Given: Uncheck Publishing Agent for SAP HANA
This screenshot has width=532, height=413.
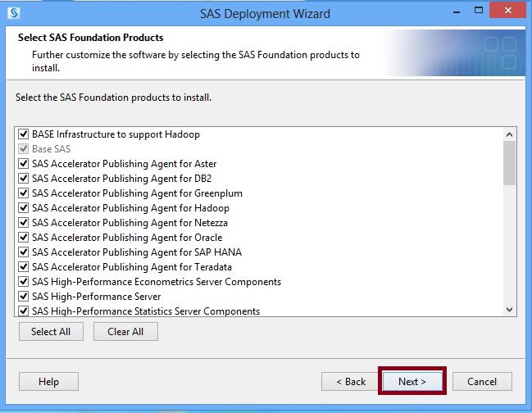Looking at the screenshot, I should point(23,252).
